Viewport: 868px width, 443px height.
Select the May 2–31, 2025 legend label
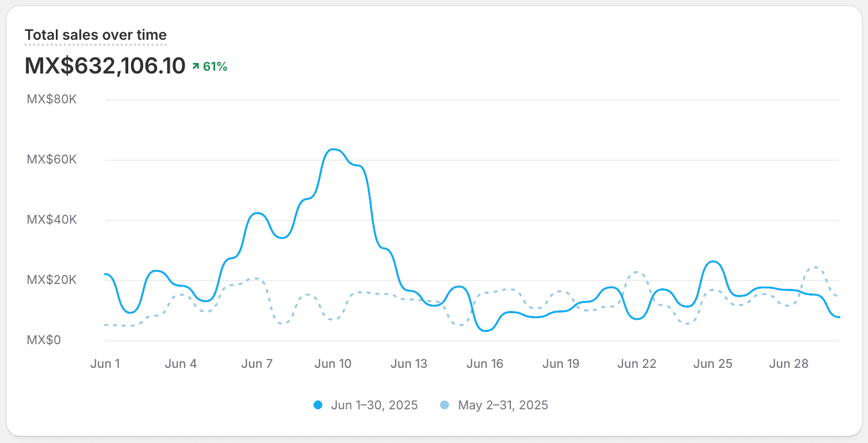[503, 405]
